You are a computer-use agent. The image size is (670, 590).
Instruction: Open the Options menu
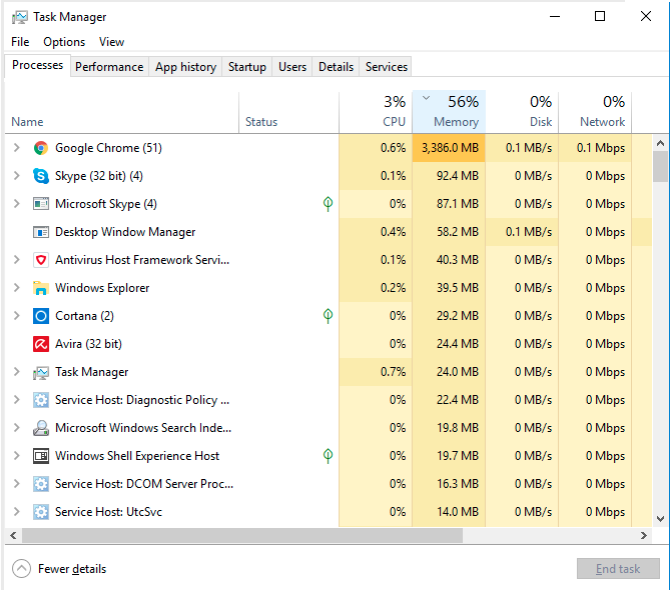64,42
